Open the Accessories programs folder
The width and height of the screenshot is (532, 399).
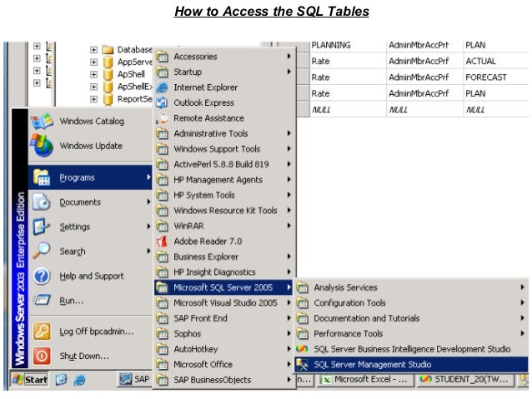click(224, 57)
